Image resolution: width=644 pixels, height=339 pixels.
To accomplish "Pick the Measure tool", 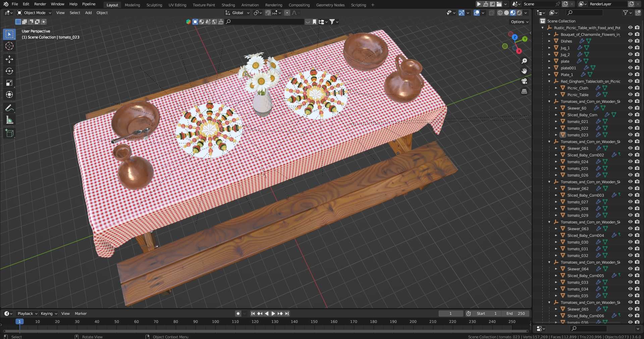I will click(9, 120).
